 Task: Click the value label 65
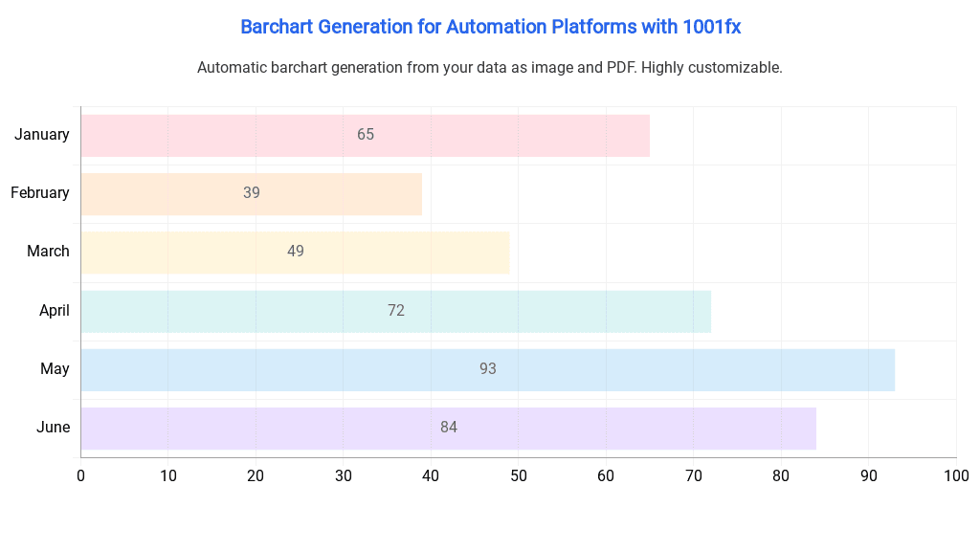(366, 135)
